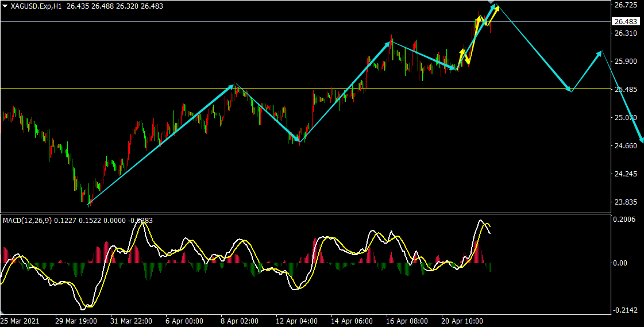Click the 0.2006 value on the MACD scale
The width and height of the screenshot is (644, 327).
pyautogui.click(x=626, y=220)
